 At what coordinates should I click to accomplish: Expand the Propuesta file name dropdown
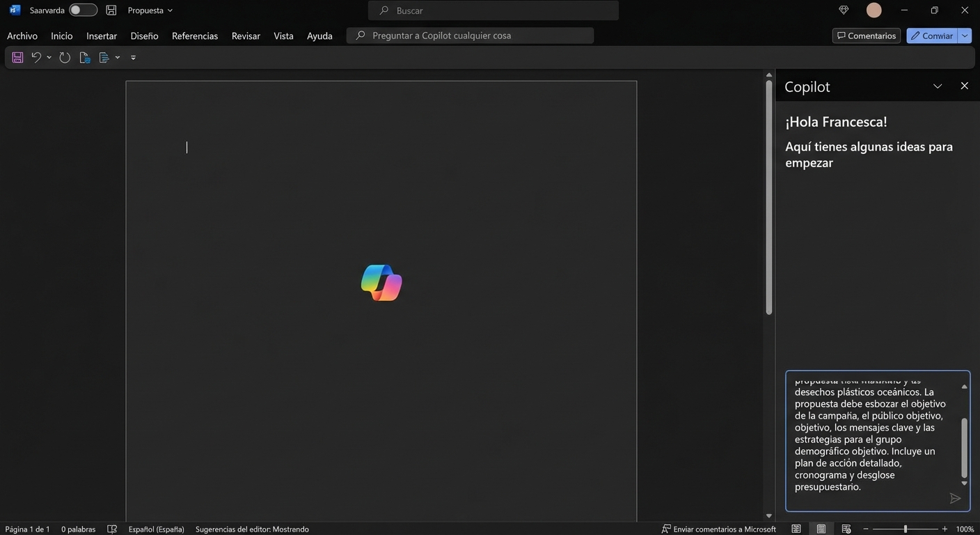(x=150, y=10)
